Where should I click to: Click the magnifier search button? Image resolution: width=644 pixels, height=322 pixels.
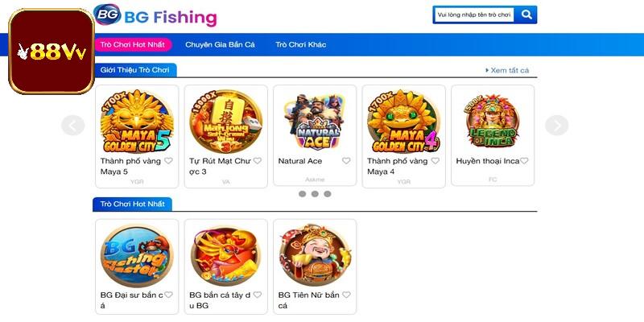coord(526,14)
